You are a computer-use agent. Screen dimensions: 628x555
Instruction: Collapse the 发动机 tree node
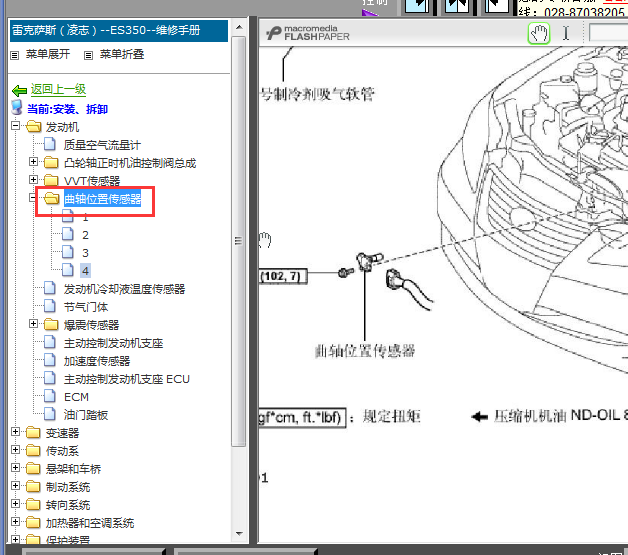pos(16,126)
